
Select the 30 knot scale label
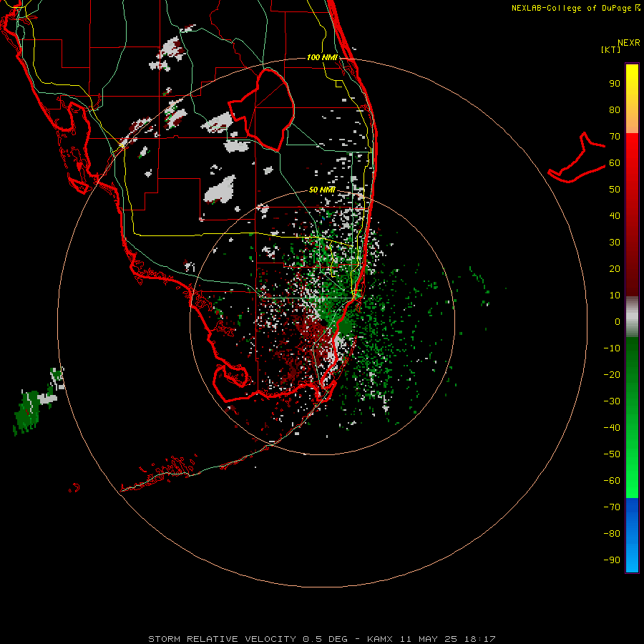pos(615,243)
